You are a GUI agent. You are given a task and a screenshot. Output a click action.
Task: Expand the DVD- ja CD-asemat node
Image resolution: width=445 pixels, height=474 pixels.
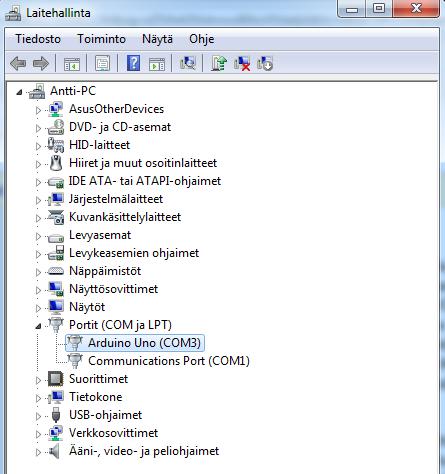(x=38, y=128)
